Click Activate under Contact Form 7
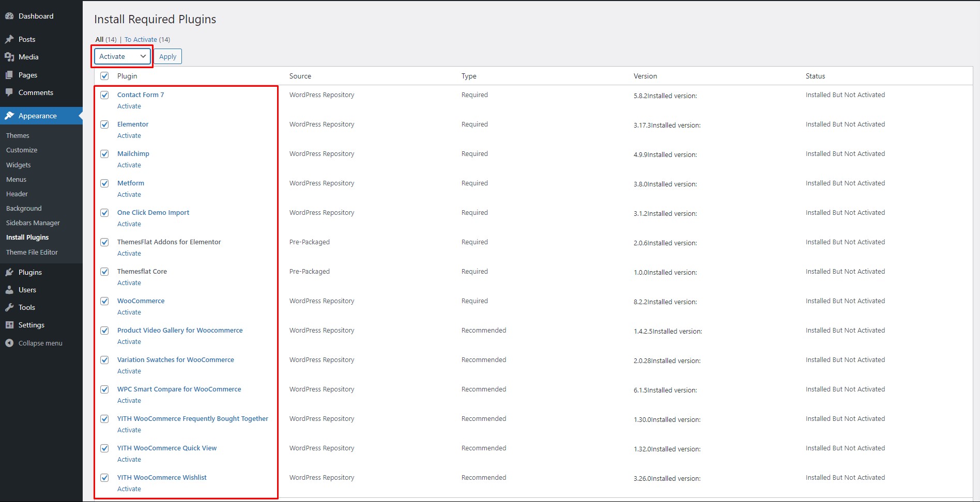The width and height of the screenshot is (980, 502). tap(129, 106)
